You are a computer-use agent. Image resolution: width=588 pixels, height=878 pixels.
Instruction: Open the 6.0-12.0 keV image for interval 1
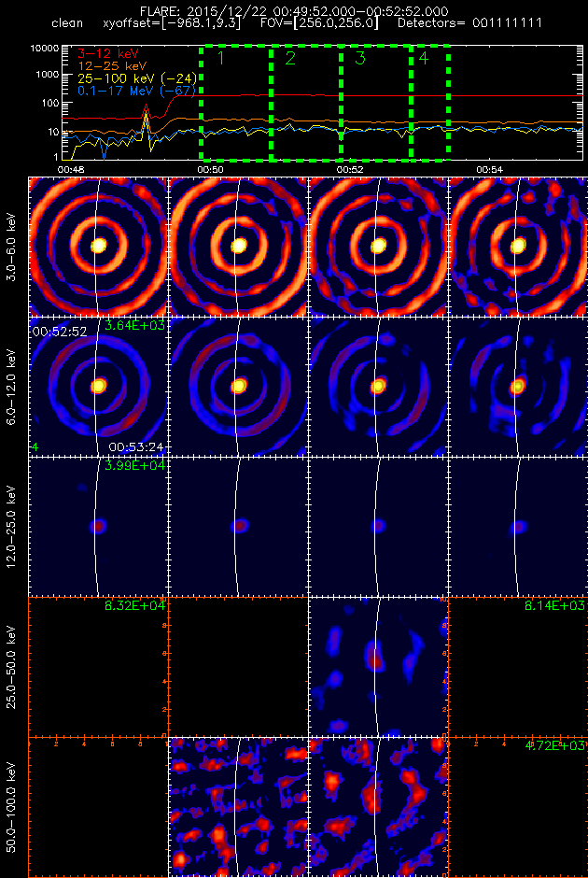[x=98, y=387]
